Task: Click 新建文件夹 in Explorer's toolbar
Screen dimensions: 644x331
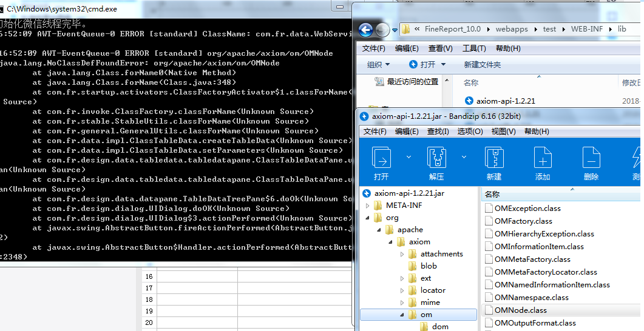Action: click(x=482, y=64)
